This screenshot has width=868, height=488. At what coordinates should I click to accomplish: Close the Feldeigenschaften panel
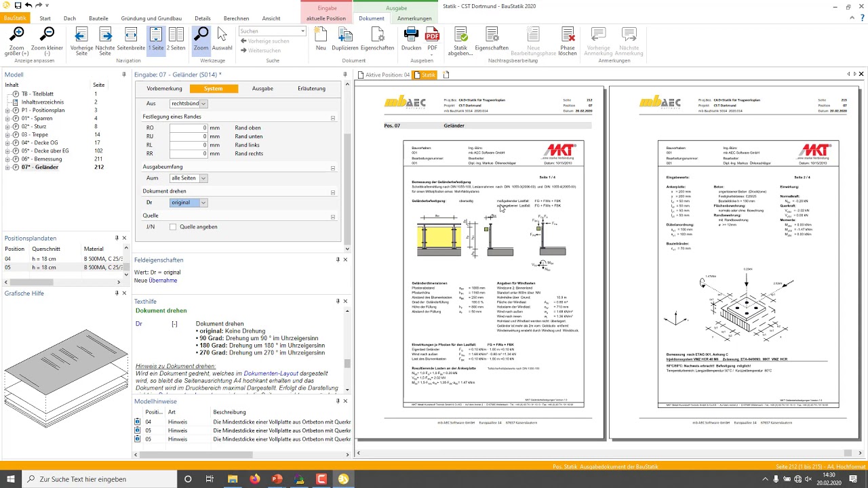tap(345, 260)
